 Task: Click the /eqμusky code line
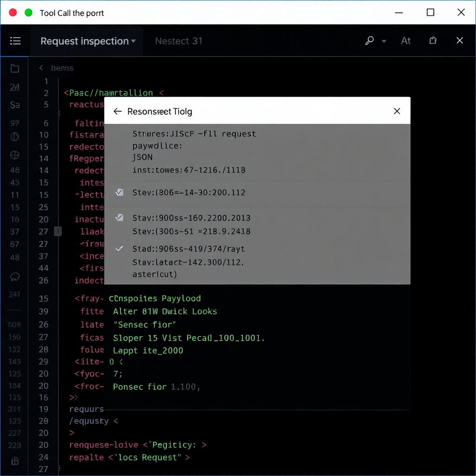pyautogui.click(x=93, y=421)
